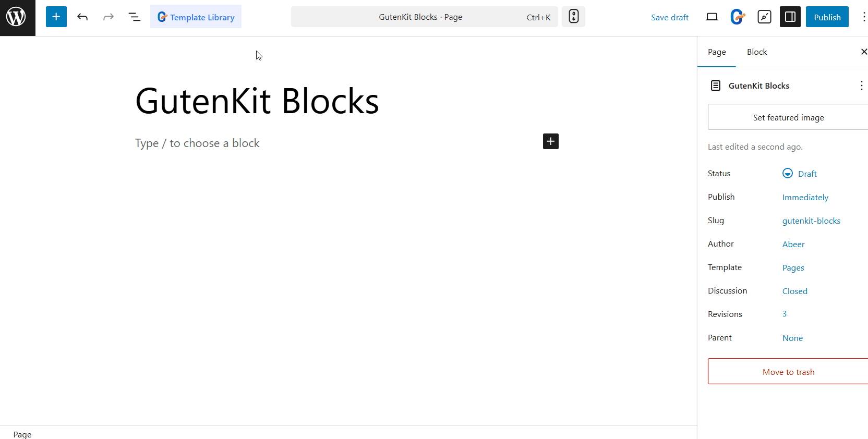Viewport: 868px width, 439px height.
Task: Open the device preview icon
Action: 712,17
